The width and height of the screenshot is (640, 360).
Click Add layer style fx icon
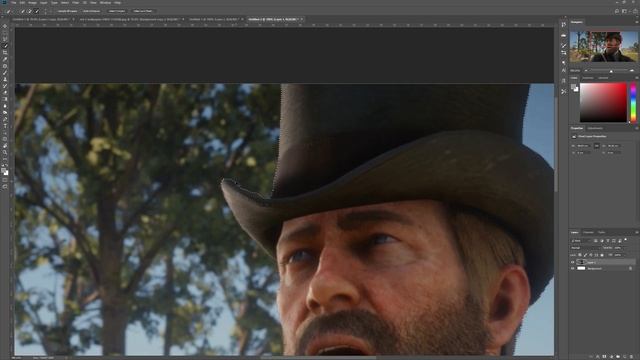[598, 357]
